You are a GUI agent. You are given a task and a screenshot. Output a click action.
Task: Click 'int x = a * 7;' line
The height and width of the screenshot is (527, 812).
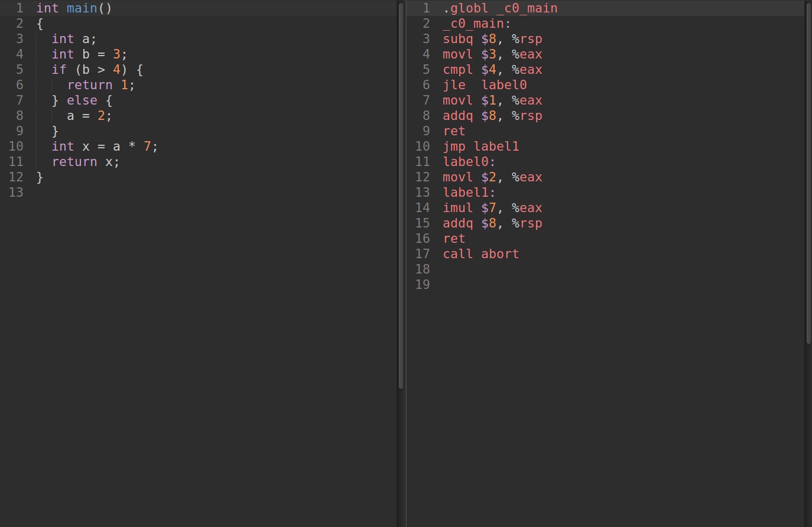pos(105,147)
